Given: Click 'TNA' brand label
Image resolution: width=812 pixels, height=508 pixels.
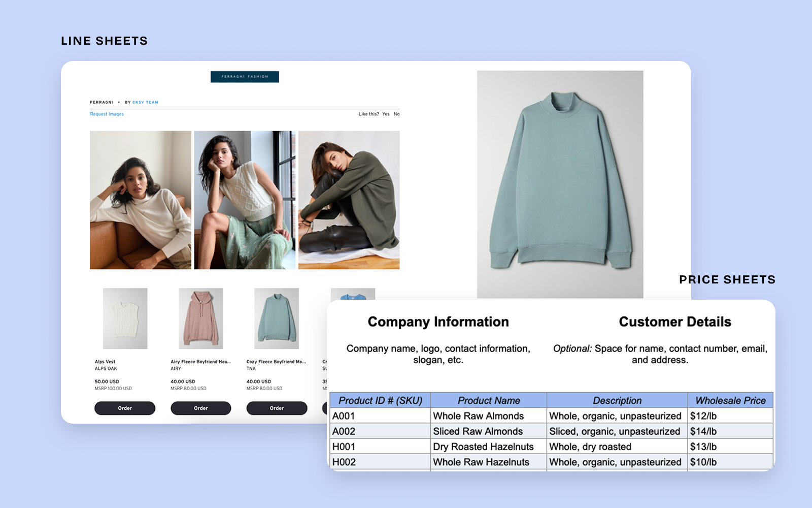Looking at the screenshot, I should (x=251, y=369).
